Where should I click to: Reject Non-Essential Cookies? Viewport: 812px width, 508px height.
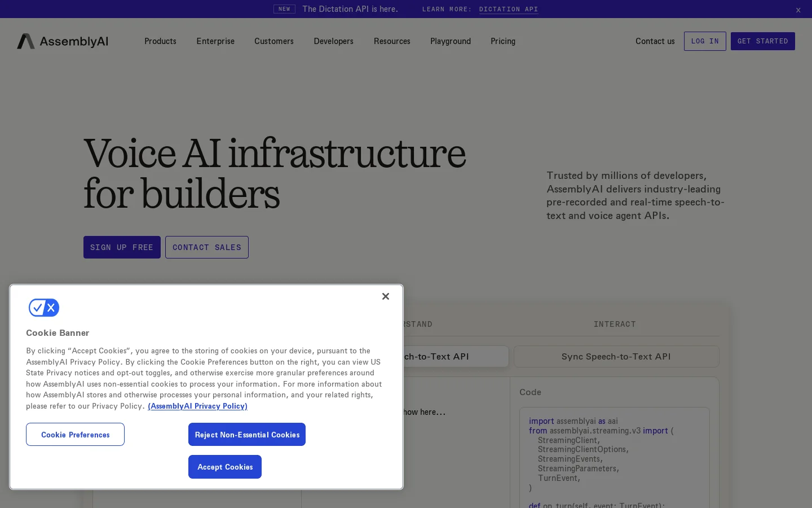click(x=247, y=435)
